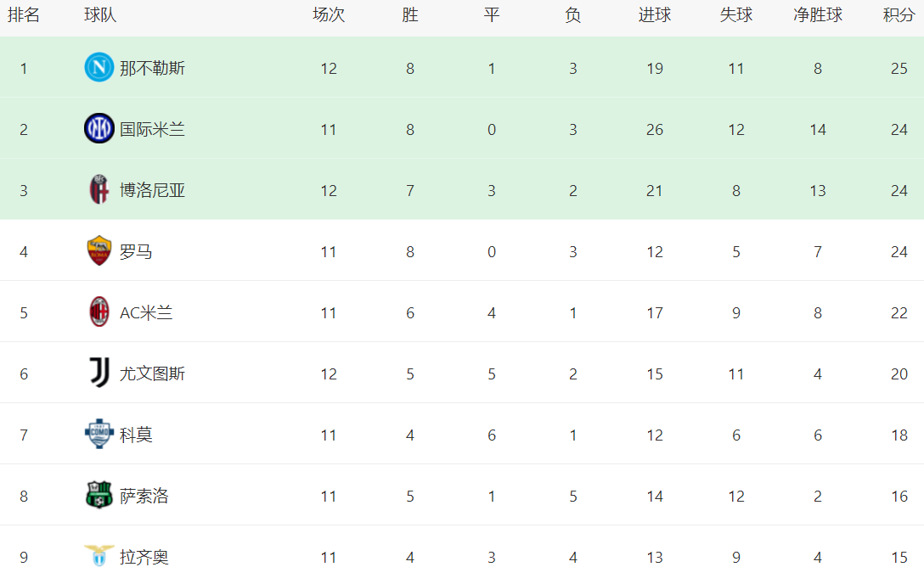Image resolution: width=924 pixels, height=584 pixels.
Task: Click the Sassuolo team badge
Action: (99, 496)
